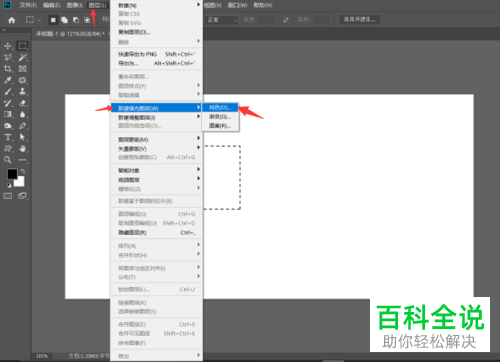Swap foreground and background colors
This screenshot has height=362, width=500.
23,171
